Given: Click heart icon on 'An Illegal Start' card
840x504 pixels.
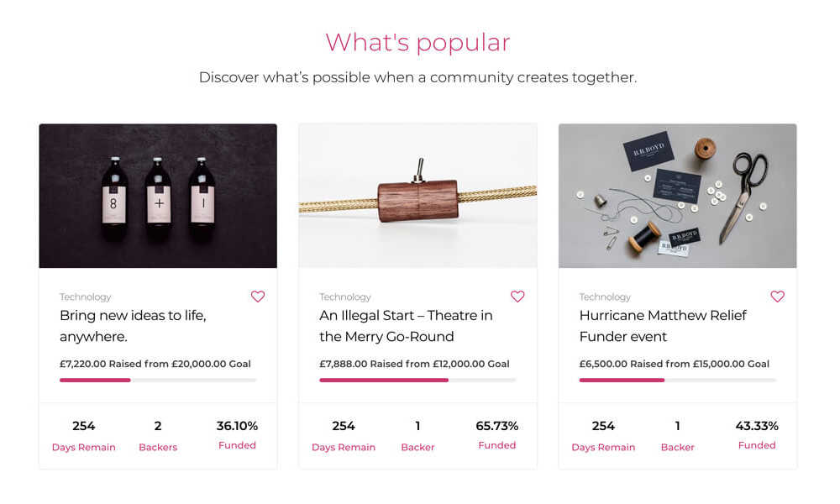Looking at the screenshot, I should (517, 297).
